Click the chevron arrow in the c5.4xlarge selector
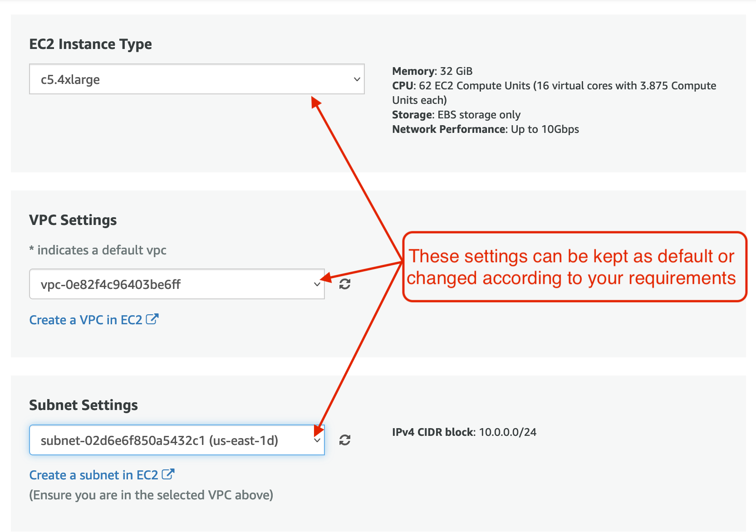This screenshot has width=756, height=532. coord(357,79)
